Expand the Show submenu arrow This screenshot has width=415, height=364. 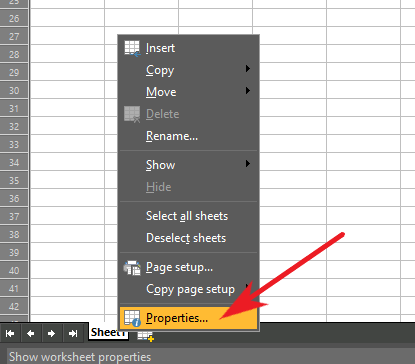[x=248, y=164]
